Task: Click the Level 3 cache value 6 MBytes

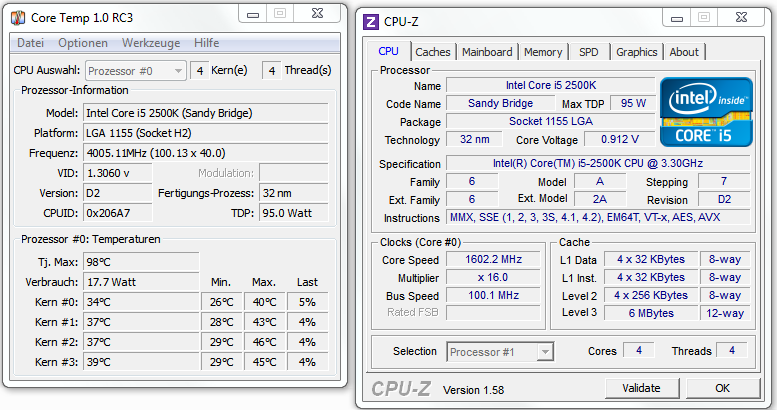Action: [x=651, y=313]
